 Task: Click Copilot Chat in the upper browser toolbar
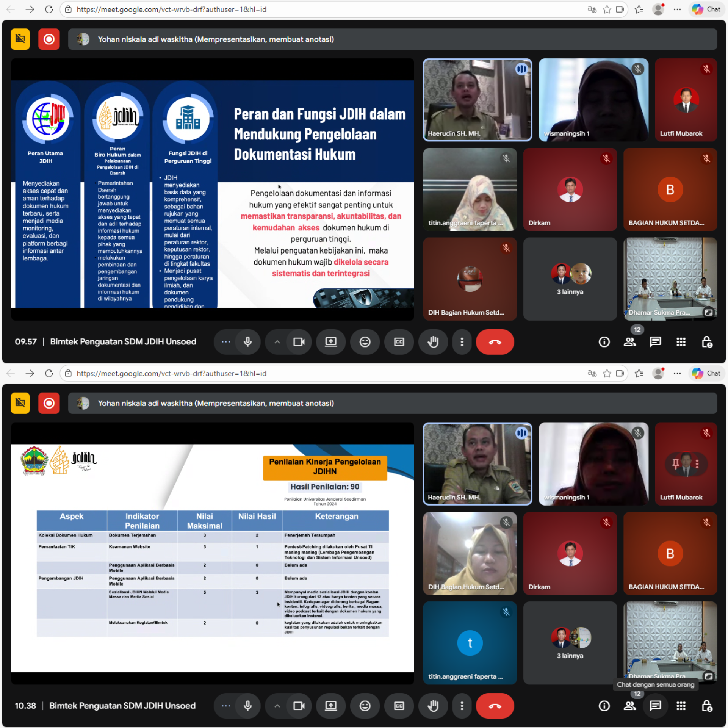(x=706, y=9)
